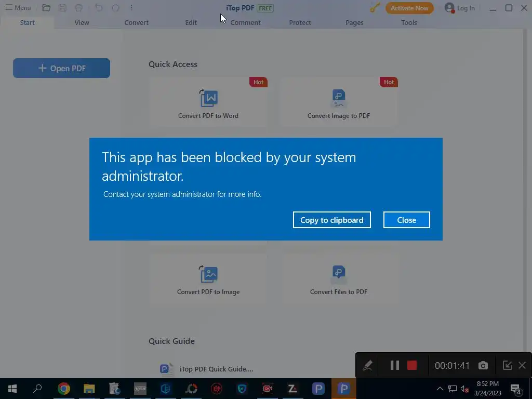Close the blocked app dialog
The width and height of the screenshot is (532, 399).
[x=406, y=220]
